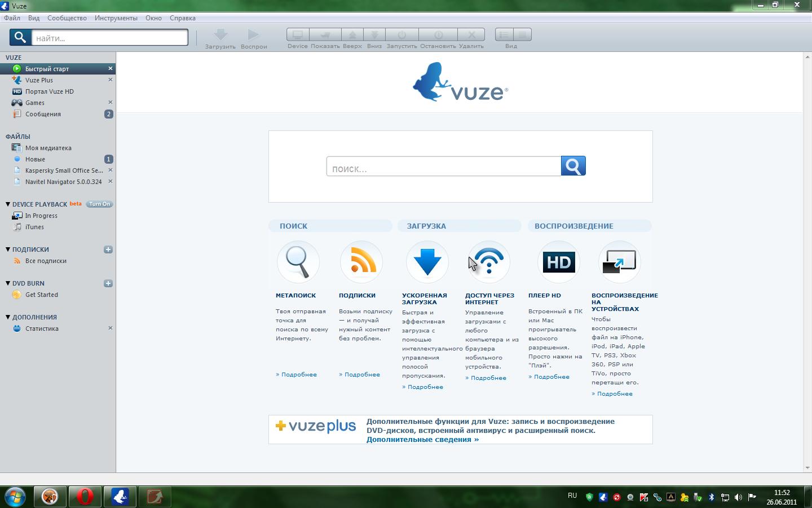Open Моя медиатека in the sidebar
Screen dimensions: 812x508
point(48,148)
